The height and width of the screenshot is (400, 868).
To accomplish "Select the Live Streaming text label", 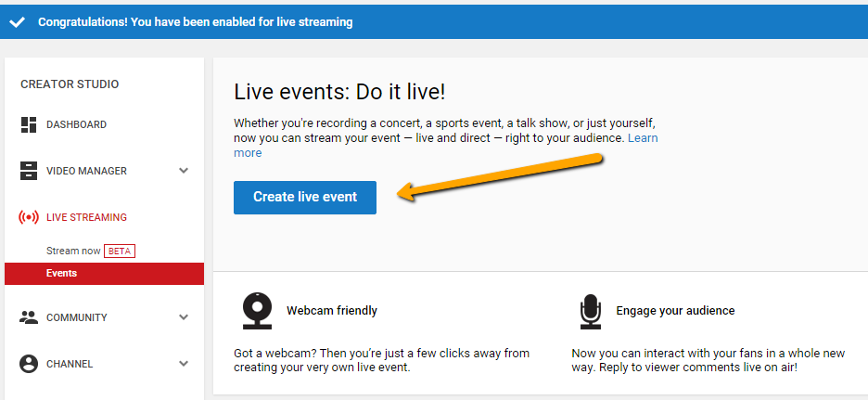I will [86, 217].
